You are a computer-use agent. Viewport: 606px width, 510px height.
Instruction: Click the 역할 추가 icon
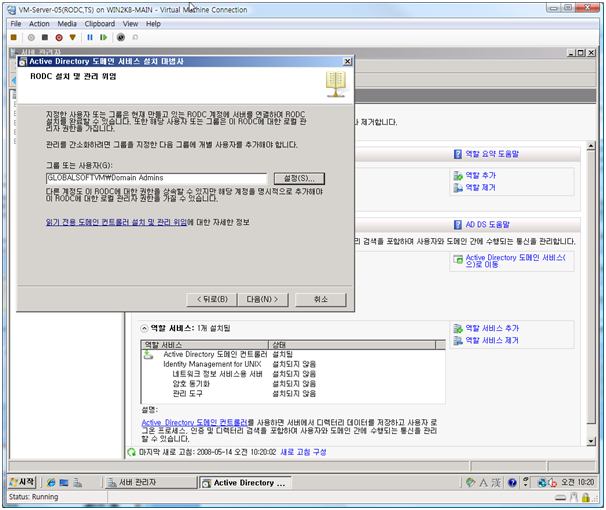pyautogui.click(x=458, y=176)
